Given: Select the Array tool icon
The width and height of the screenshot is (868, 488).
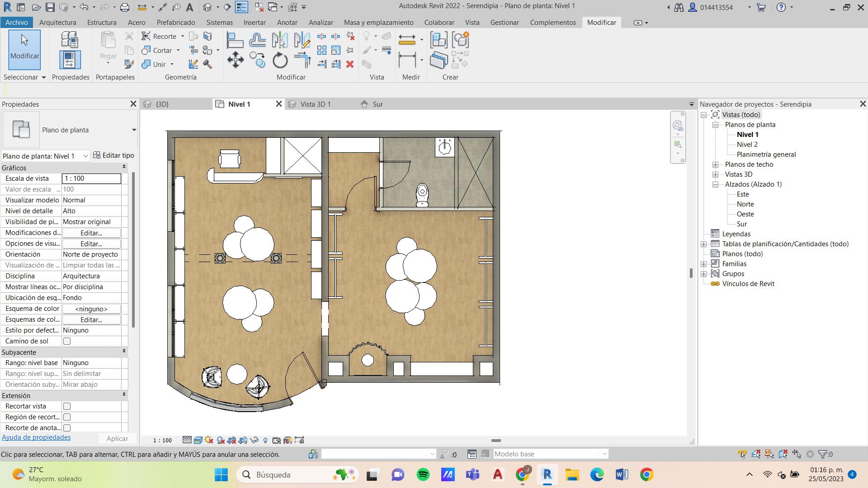Looking at the screenshot, I should (x=322, y=50).
